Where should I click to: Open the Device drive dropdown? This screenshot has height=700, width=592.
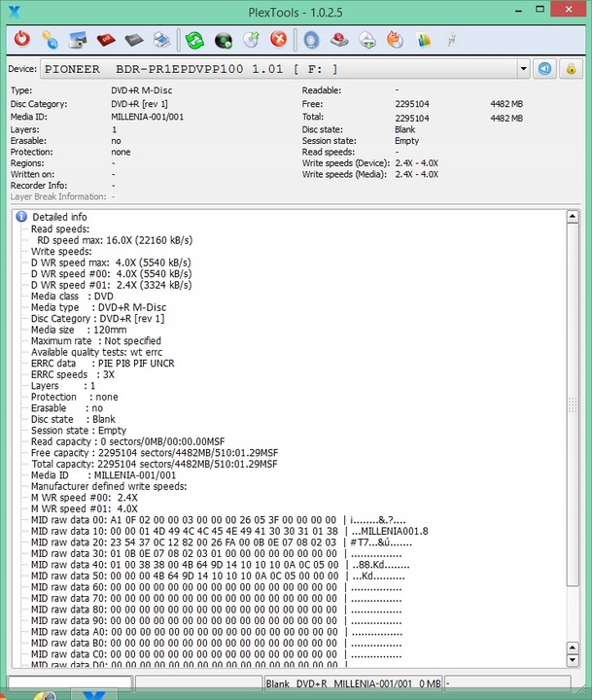[524, 69]
